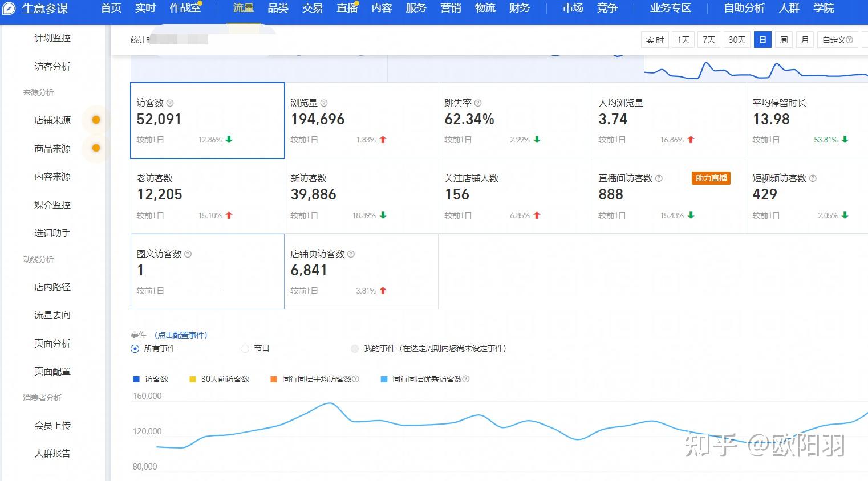The width and height of the screenshot is (868, 481).
Task: Toggle 同行同层平均访客数 orange legend swatch
Action: pos(274,379)
